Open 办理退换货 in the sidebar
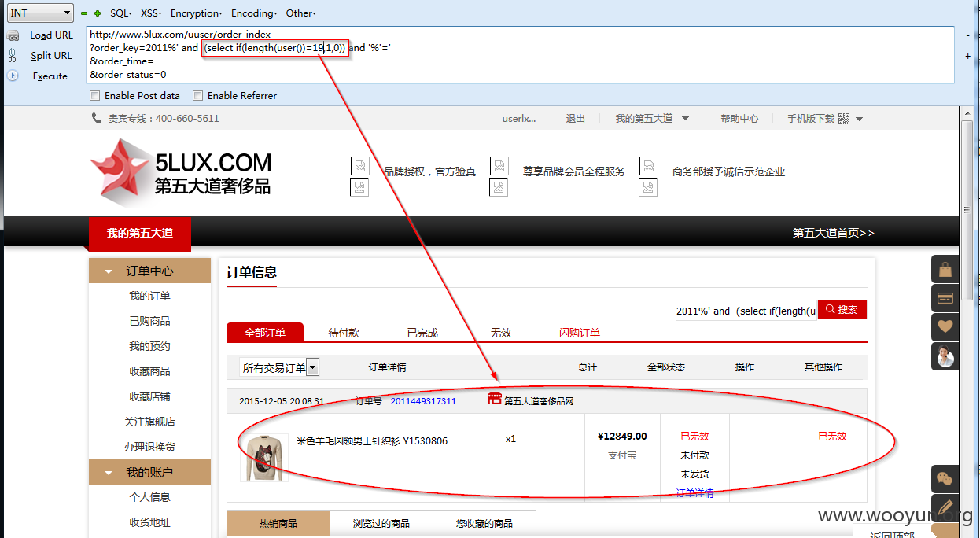Image resolution: width=980 pixels, height=538 pixels. [x=149, y=448]
